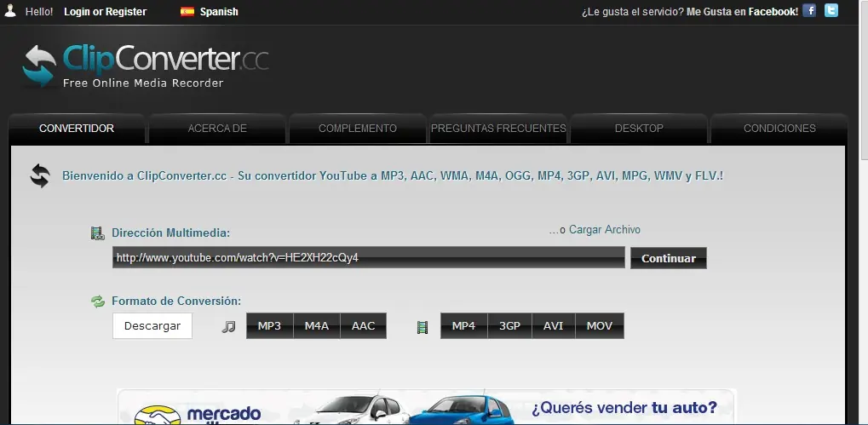Select MP3 conversion format

[269, 326]
